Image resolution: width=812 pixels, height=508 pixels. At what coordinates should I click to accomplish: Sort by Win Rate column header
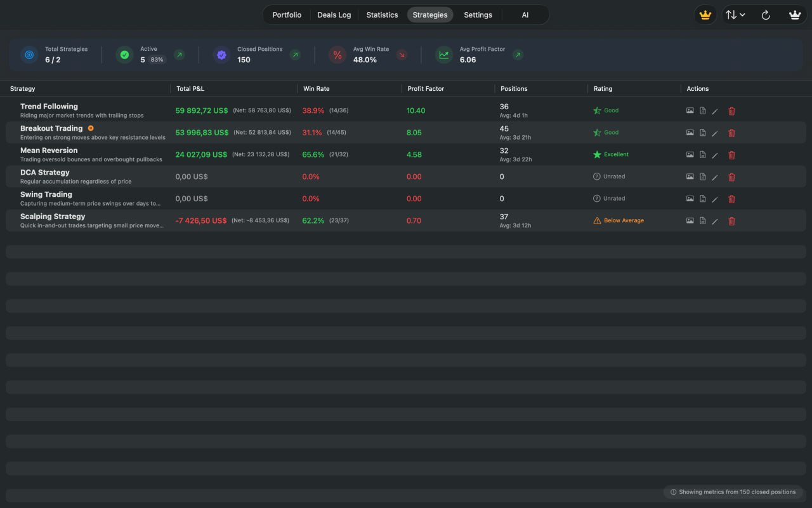[x=317, y=89]
